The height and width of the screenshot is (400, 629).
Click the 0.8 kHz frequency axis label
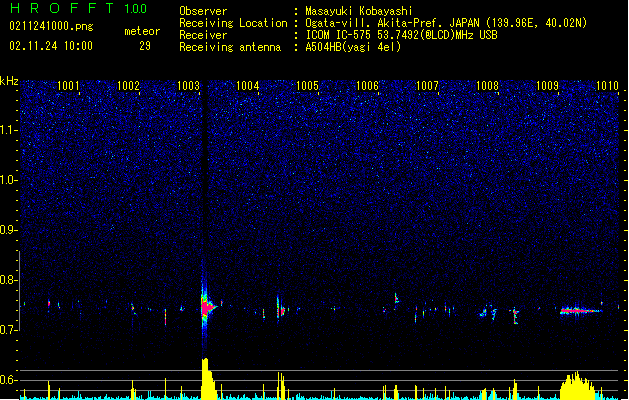pyautogui.click(x=9, y=280)
